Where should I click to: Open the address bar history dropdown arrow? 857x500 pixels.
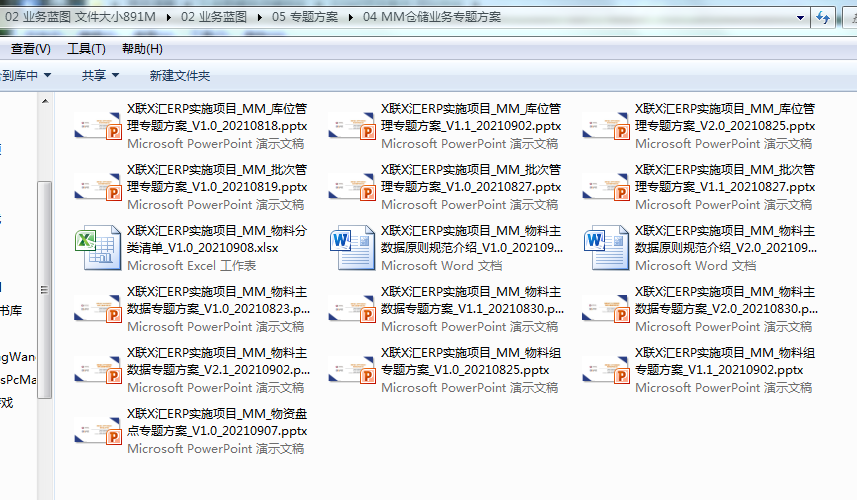800,18
